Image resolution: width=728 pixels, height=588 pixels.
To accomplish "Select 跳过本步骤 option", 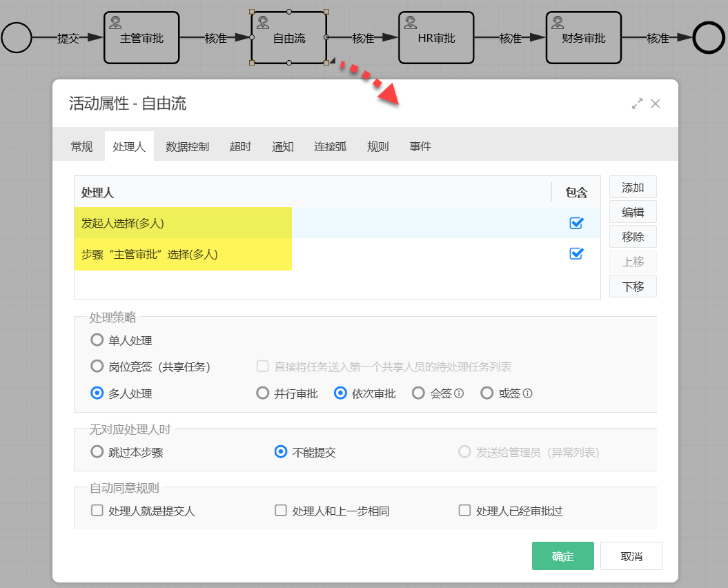I will tap(97, 452).
